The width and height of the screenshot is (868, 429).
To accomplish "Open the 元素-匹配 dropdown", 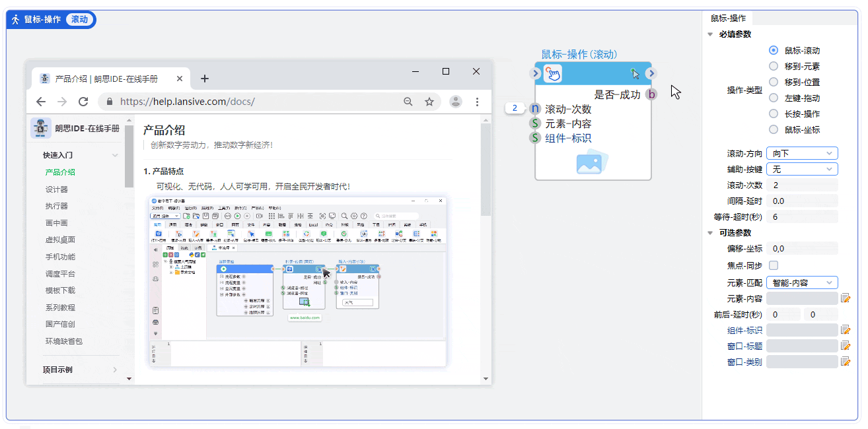I will (x=801, y=282).
